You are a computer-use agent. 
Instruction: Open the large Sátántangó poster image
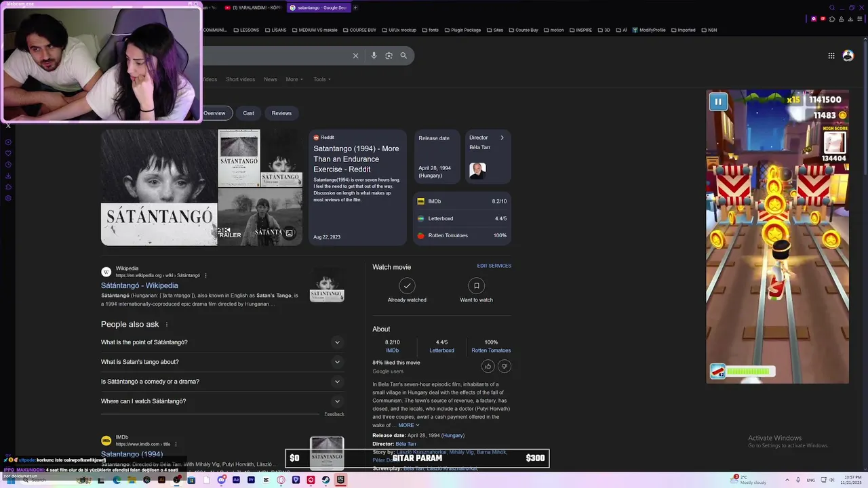coord(159,187)
